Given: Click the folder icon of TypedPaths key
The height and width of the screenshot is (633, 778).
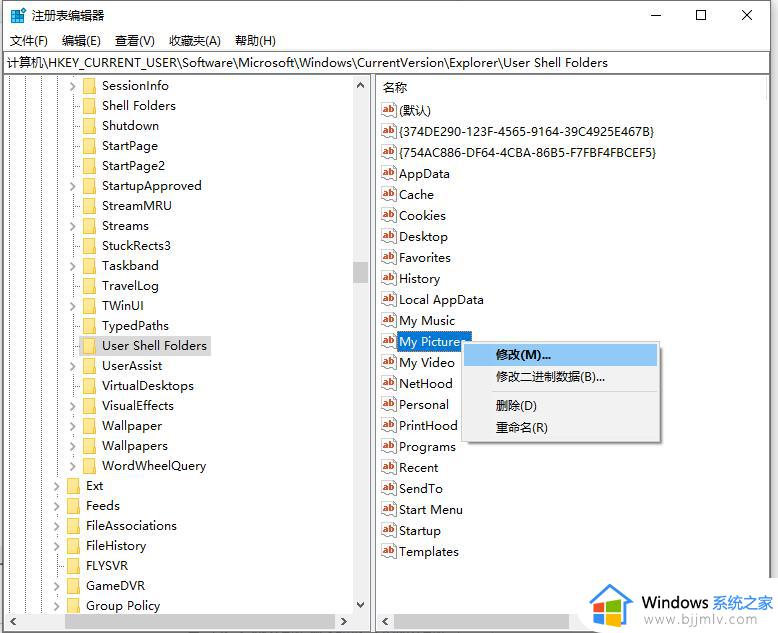Looking at the screenshot, I should coord(89,325).
